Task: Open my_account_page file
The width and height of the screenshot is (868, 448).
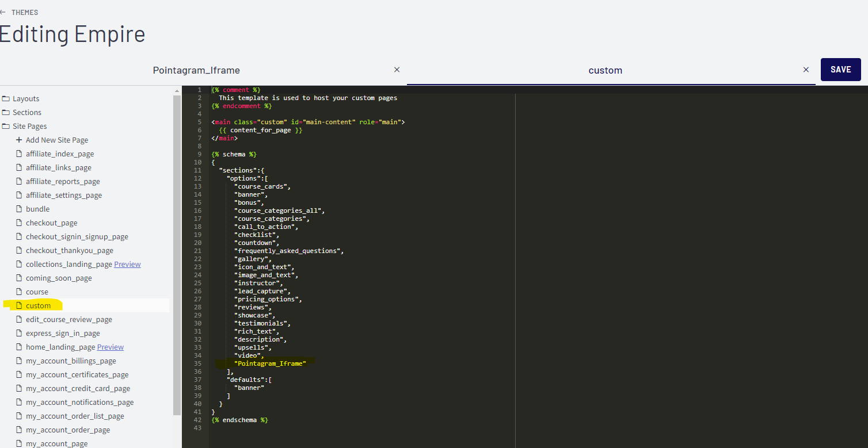Action: [x=57, y=443]
